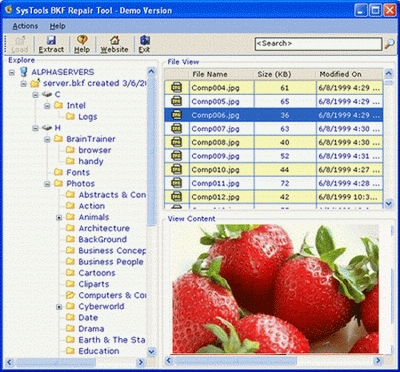The height and width of the screenshot is (372, 400).
Task: Click the Explore tree scroll up arrow
Action: (151, 71)
